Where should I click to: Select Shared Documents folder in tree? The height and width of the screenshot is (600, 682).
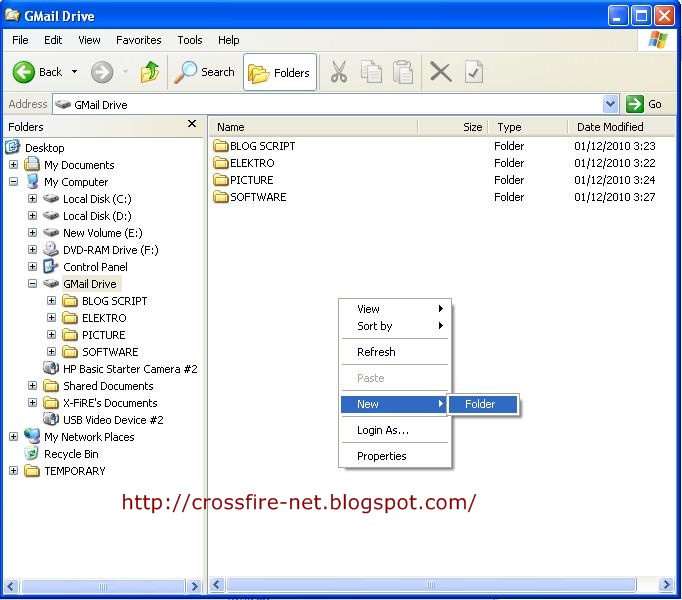coord(108,386)
